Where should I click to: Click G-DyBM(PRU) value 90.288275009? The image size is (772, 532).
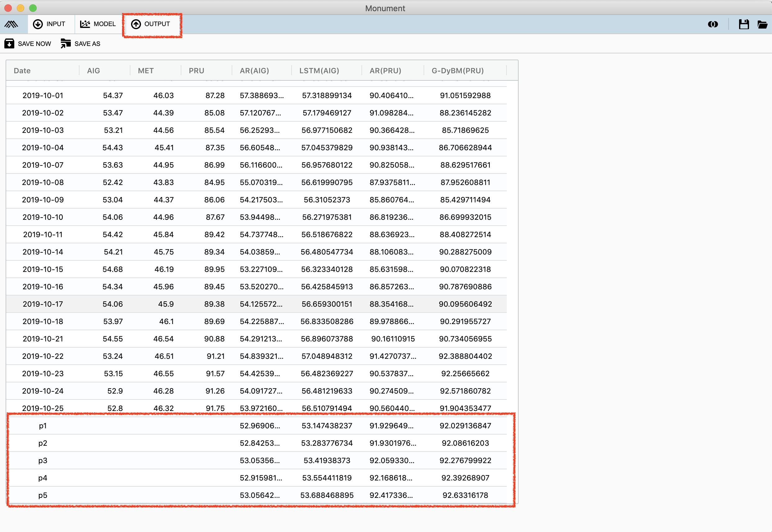click(465, 252)
